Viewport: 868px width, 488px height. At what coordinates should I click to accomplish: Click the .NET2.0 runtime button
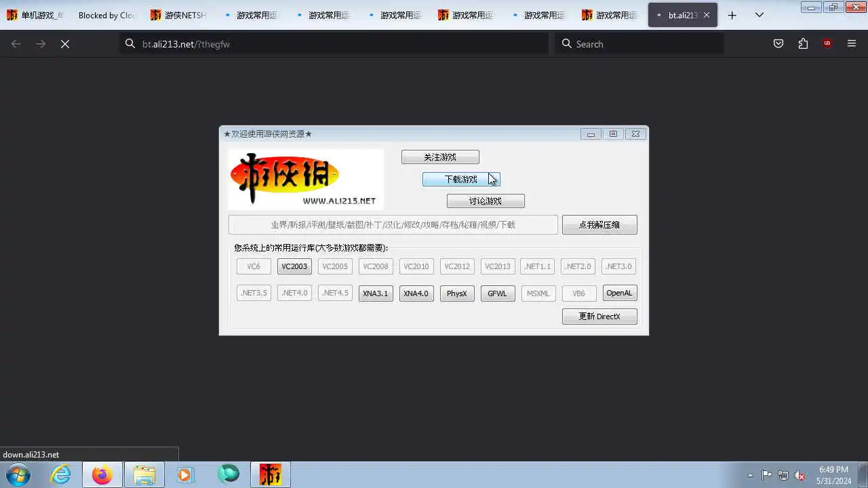578,266
